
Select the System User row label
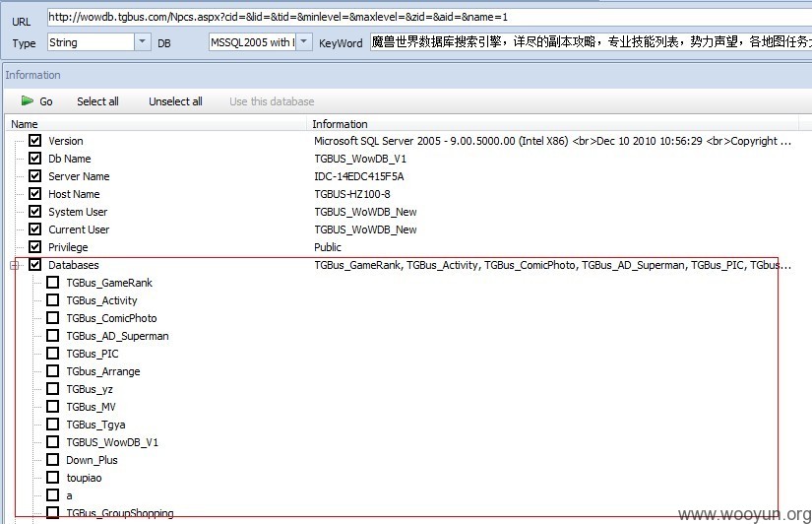click(78, 212)
